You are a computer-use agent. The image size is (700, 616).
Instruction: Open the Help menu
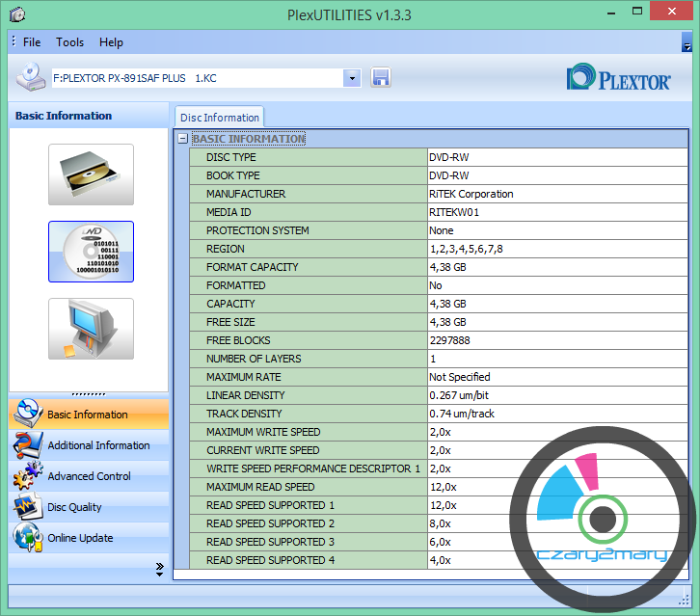click(x=111, y=42)
